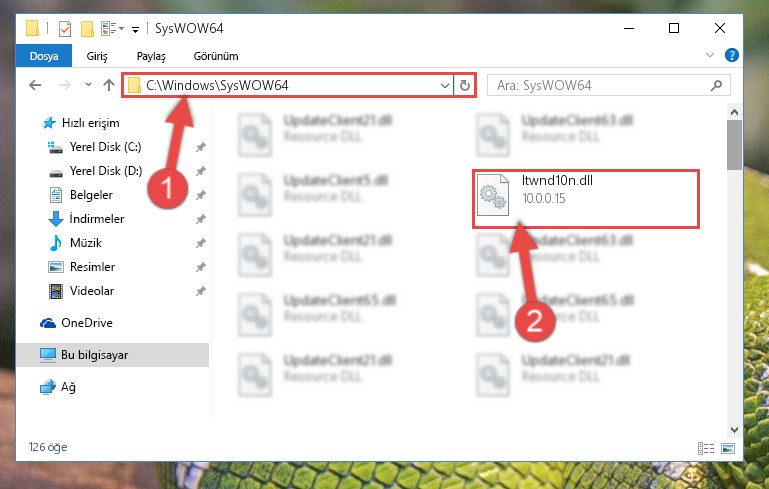The width and height of the screenshot is (769, 489).
Task: Unpin Müzik using its pin icon
Action: (201, 243)
